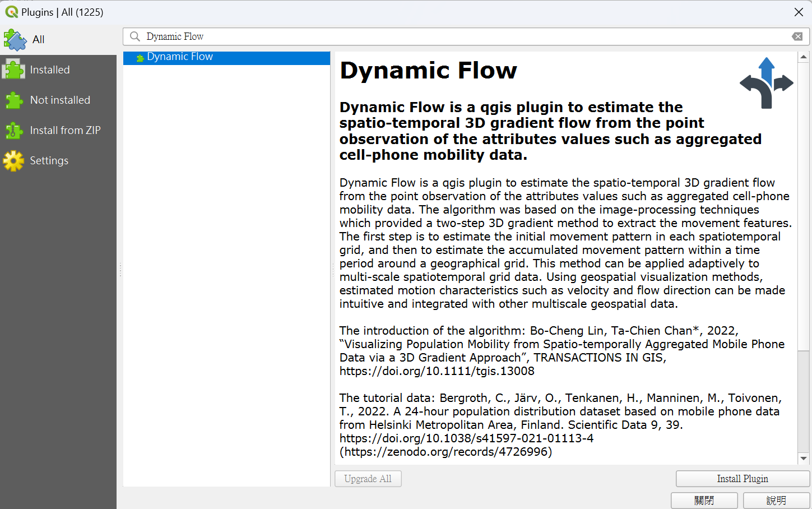The image size is (812, 509).
Task: Click the Dynamic Flow plugin puzzle icon
Action: click(141, 57)
